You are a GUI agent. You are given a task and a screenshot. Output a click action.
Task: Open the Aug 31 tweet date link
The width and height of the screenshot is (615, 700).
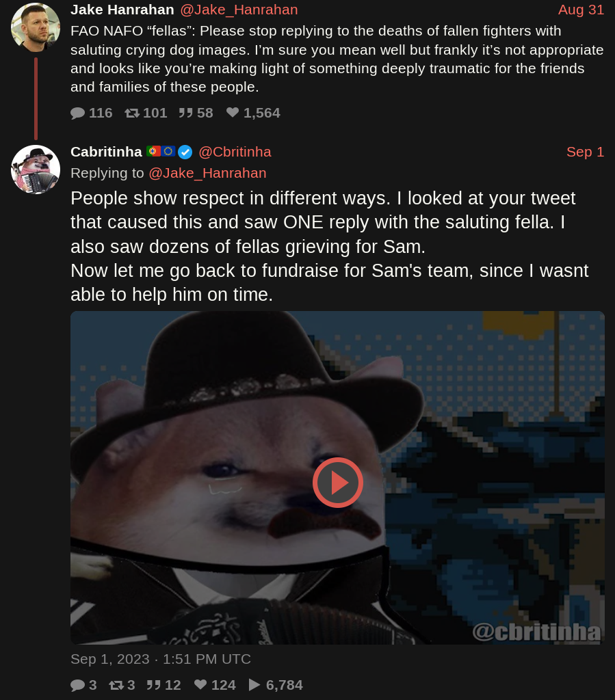pos(581,10)
